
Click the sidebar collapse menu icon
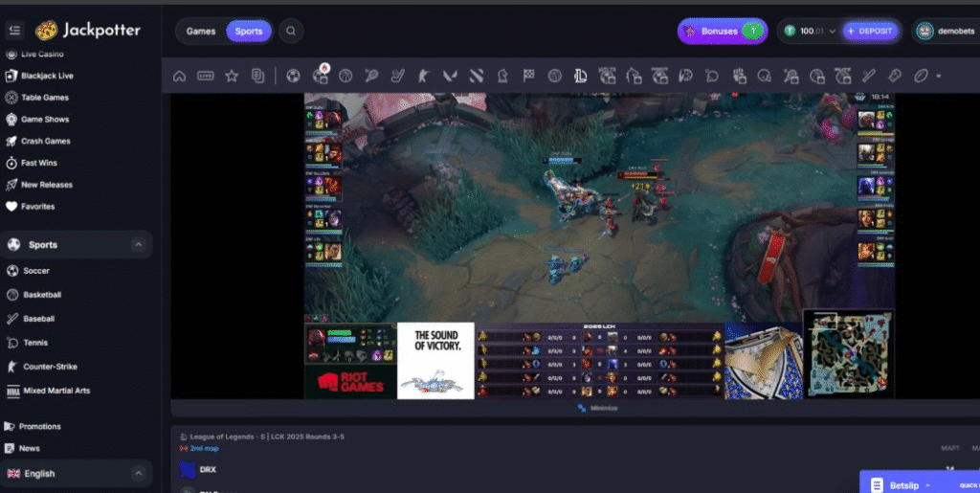tap(14, 31)
